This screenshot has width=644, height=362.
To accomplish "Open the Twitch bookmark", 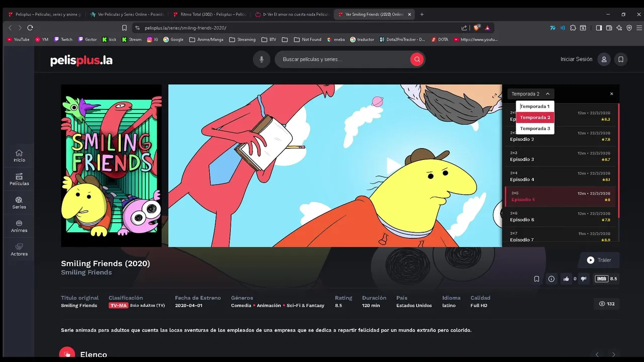I will coord(63,39).
